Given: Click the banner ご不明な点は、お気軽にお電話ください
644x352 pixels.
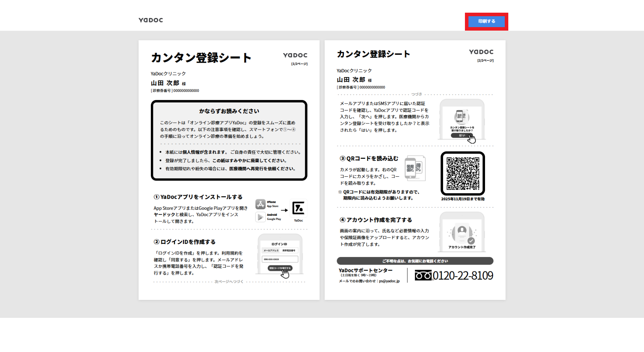Looking at the screenshot, I should coord(415,261).
